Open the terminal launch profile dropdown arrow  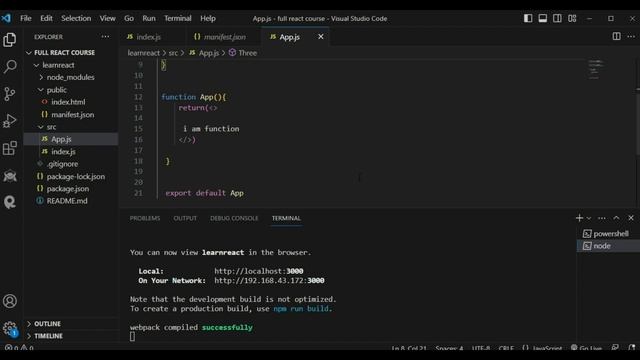[589, 218]
